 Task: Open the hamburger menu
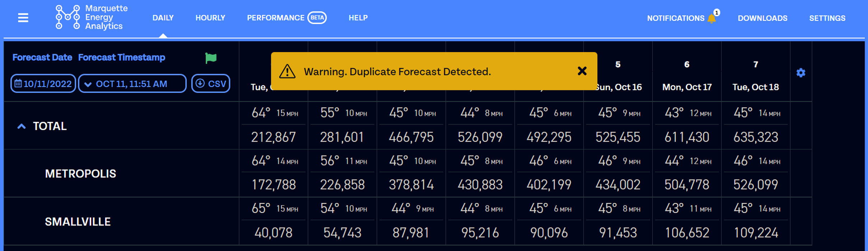coord(23,18)
